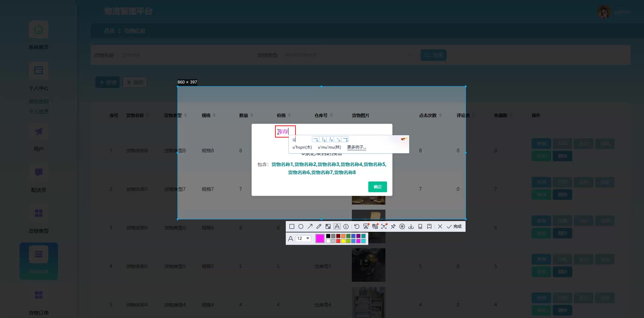Pick the black color swatch
The width and height of the screenshot is (644, 318).
point(328,236)
